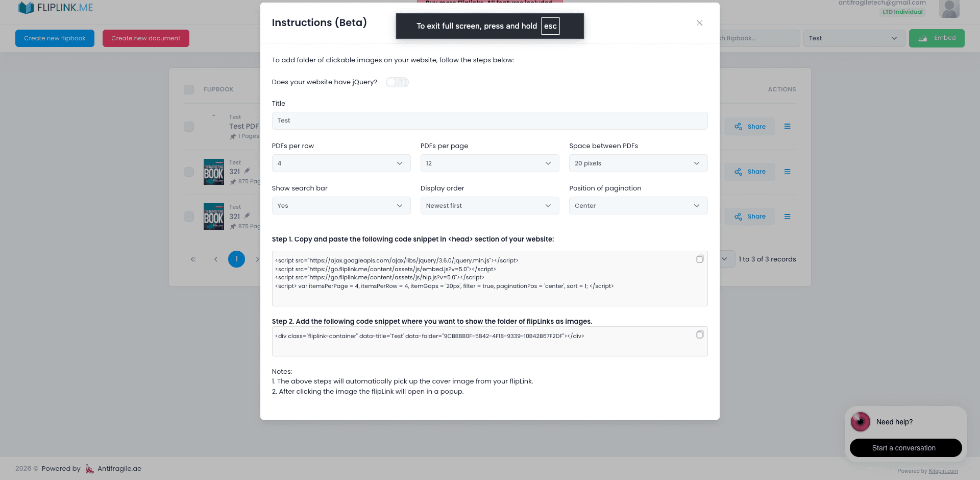Open the Display order dropdown

[x=489, y=205]
